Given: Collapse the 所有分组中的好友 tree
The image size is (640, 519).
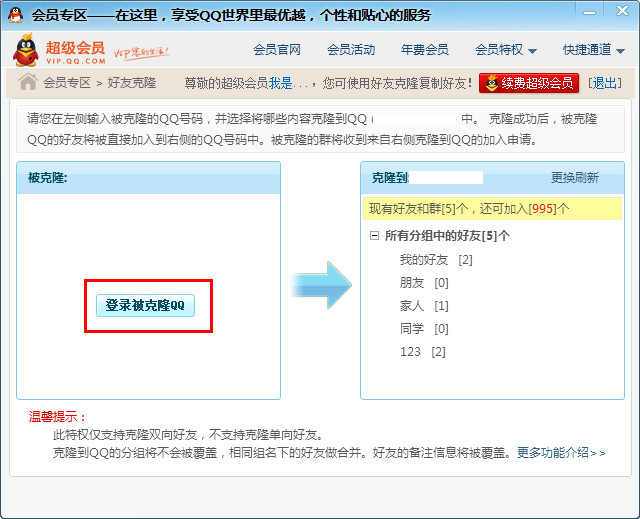Looking at the screenshot, I should tap(374, 236).
